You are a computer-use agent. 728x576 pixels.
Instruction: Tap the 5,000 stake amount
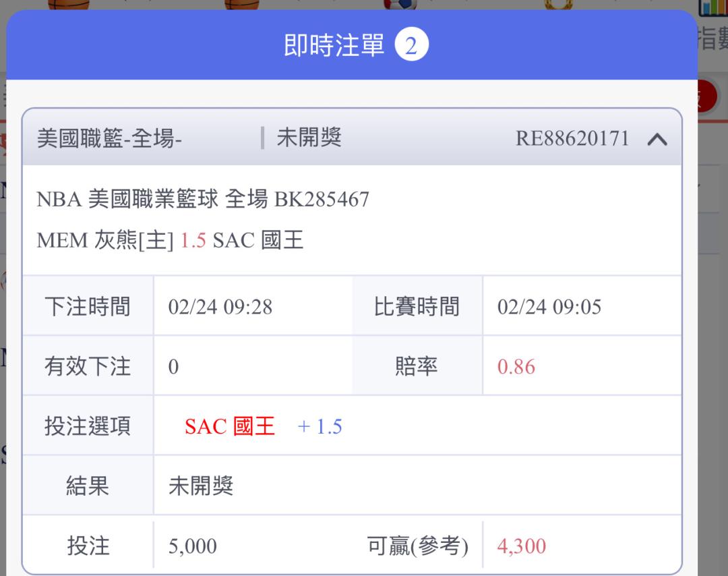click(193, 546)
